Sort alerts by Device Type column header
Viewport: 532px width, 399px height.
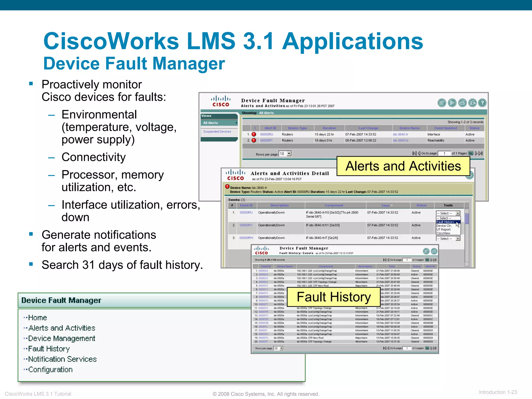[x=297, y=128]
